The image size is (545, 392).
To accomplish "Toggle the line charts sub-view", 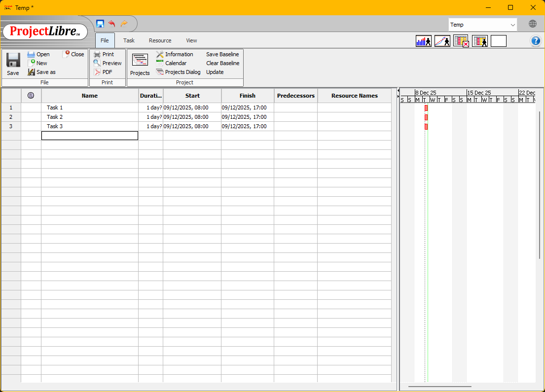I will [x=442, y=41].
